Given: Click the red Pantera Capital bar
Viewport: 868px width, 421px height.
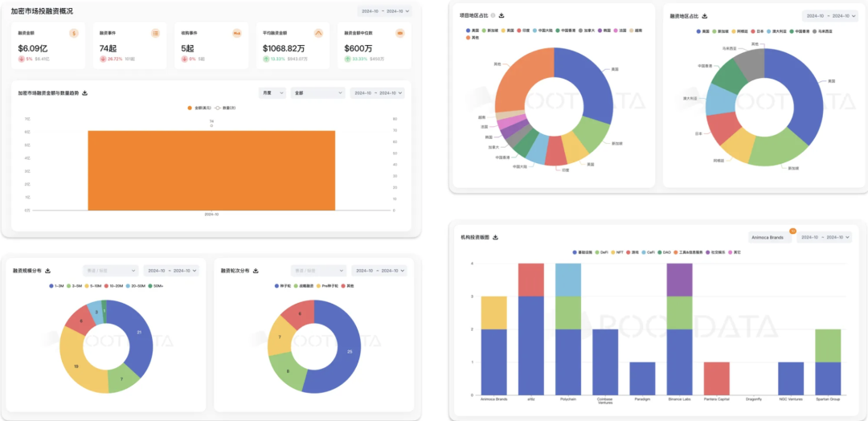Looking at the screenshot, I should 716,378.
